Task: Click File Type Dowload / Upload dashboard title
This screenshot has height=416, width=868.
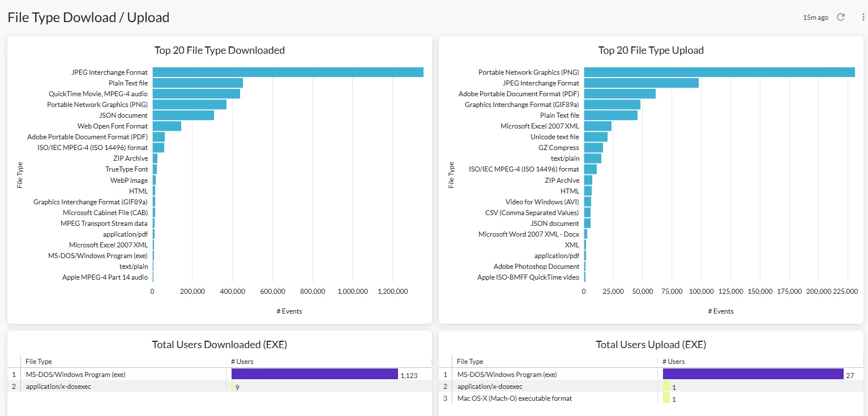Action: [88, 18]
